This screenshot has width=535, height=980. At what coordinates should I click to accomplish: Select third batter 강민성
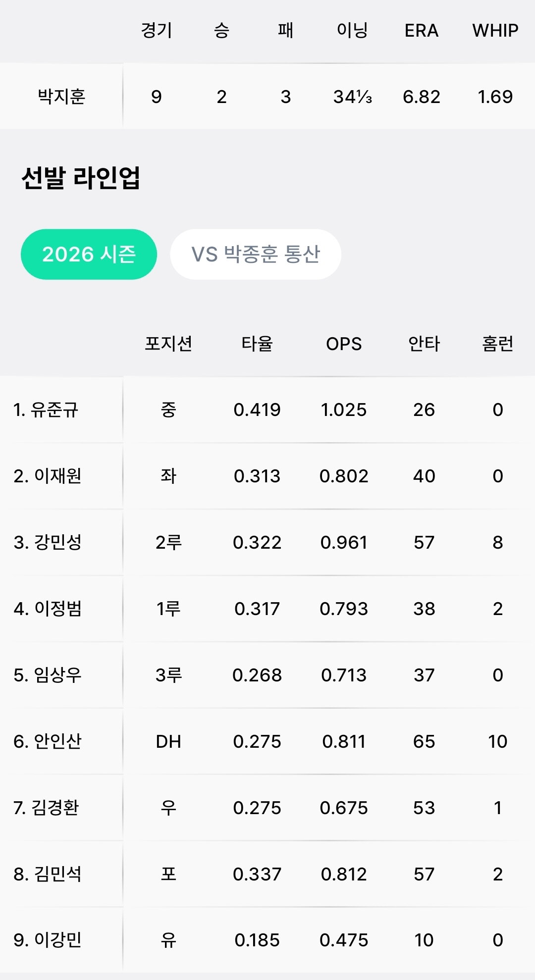267,543
